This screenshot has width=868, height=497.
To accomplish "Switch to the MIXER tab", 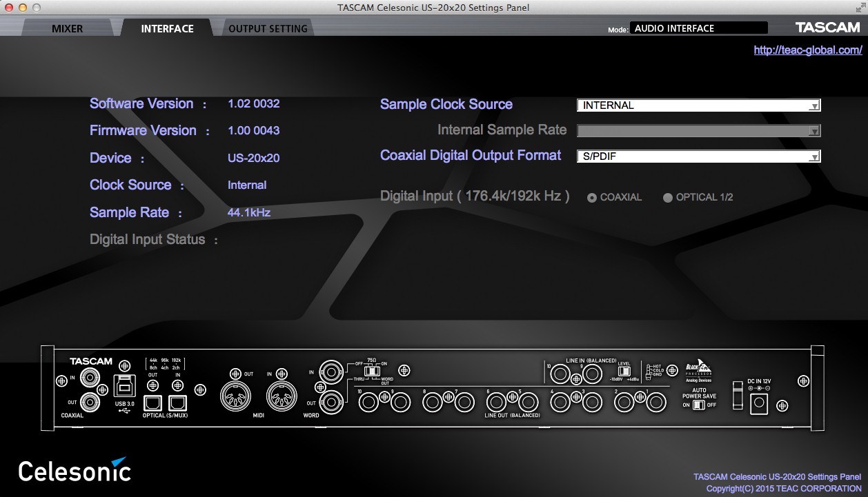I will 67,28.
